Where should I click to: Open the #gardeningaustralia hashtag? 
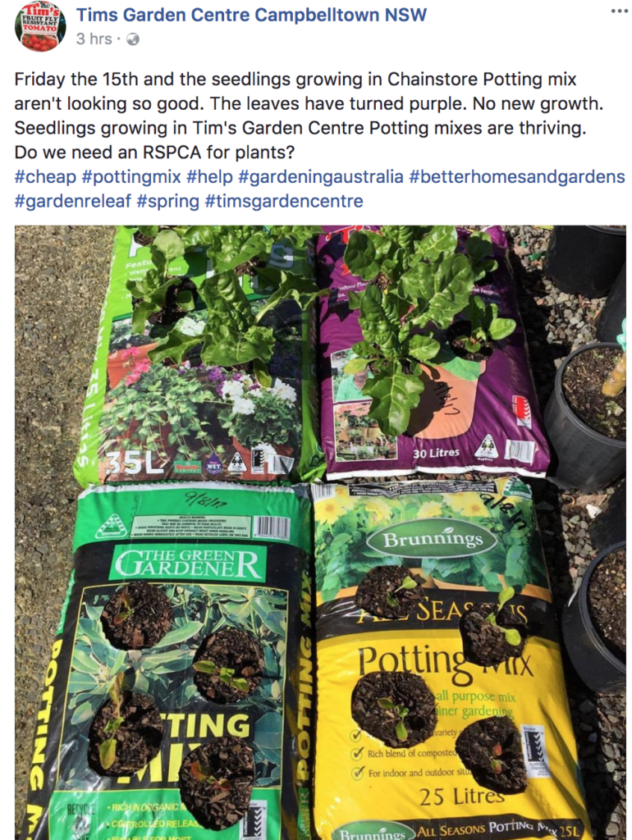(321, 177)
